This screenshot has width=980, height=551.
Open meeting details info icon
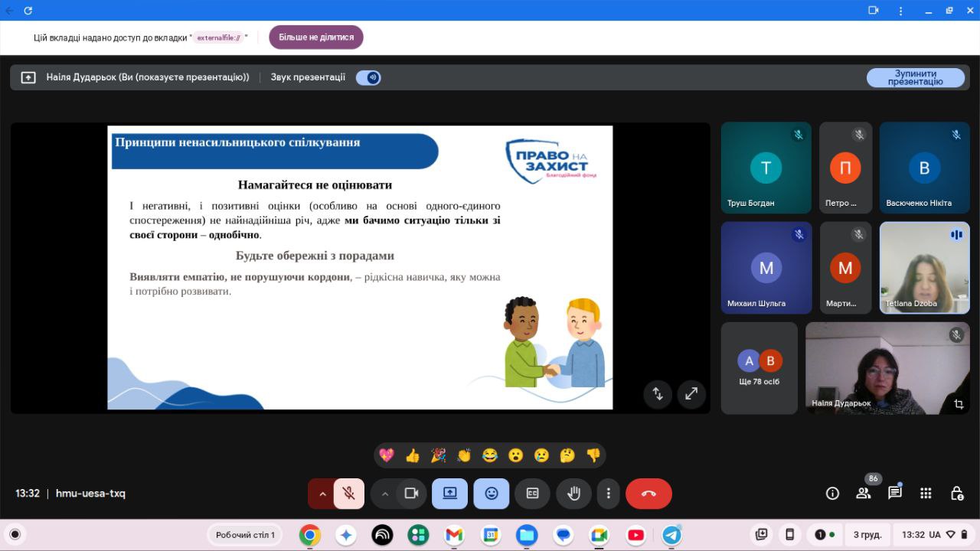tap(832, 494)
